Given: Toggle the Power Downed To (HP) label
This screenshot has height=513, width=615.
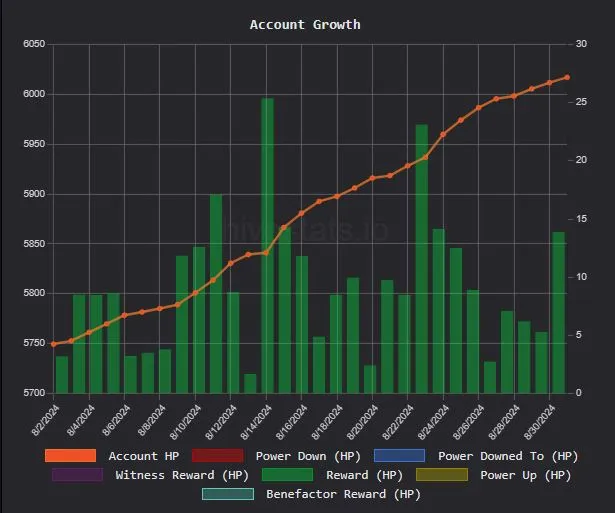Looking at the screenshot, I should pyautogui.click(x=508, y=456).
